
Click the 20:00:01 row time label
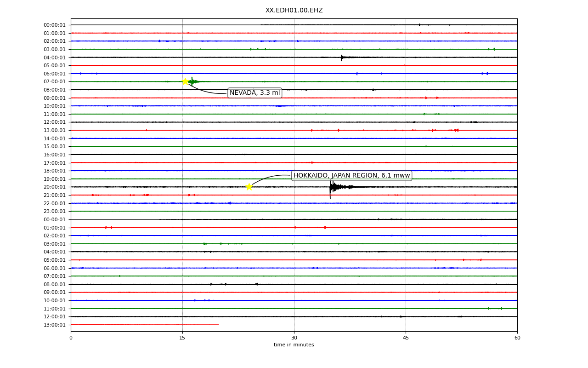point(55,187)
